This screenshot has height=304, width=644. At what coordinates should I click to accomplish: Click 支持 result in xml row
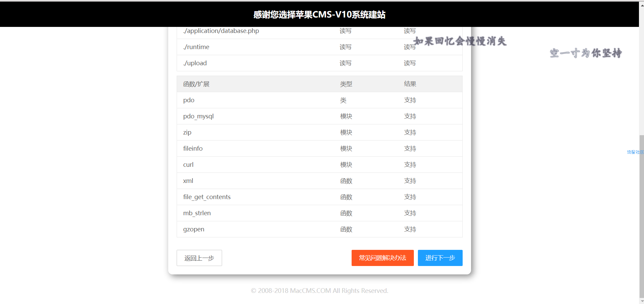(410, 181)
